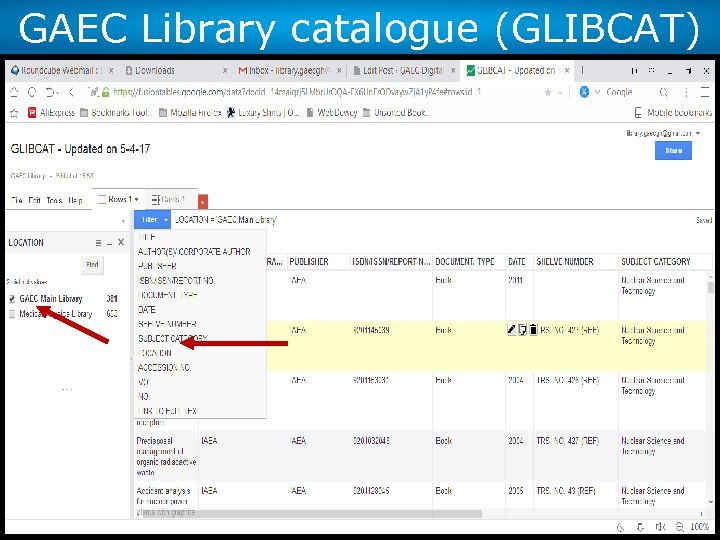This screenshot has width=720, height=540.
Task: Click the 100% zoom level indicator
Action: point(699,527)
